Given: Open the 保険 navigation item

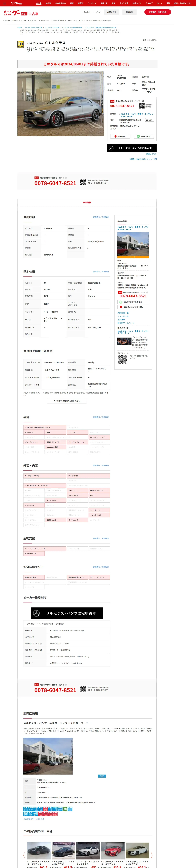Looking at the screenshot, I should [168, 3].
